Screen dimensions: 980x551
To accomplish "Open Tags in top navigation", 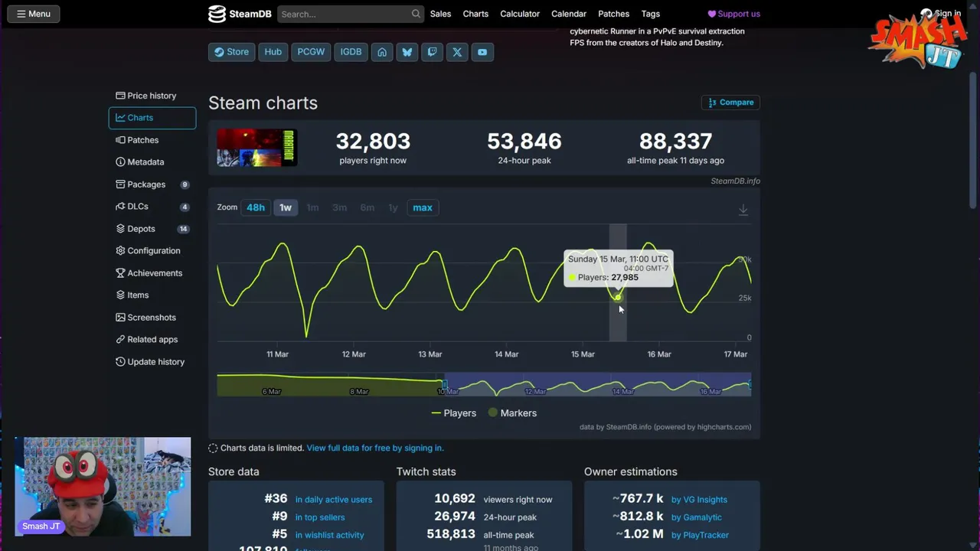I will 651,14.
